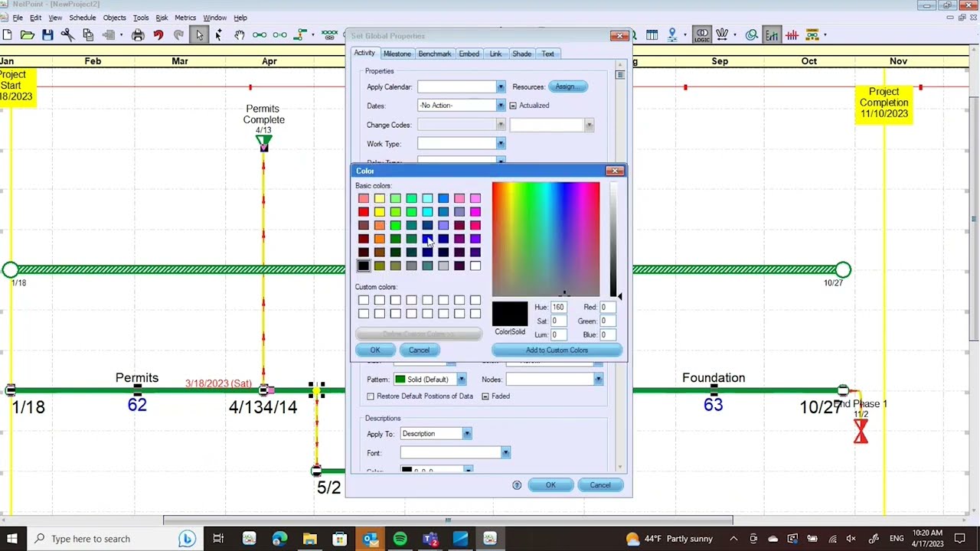Viewport: 980px width, 551px height.
Task: Save the project with the floppy disk icon
Action: point(47,34)
